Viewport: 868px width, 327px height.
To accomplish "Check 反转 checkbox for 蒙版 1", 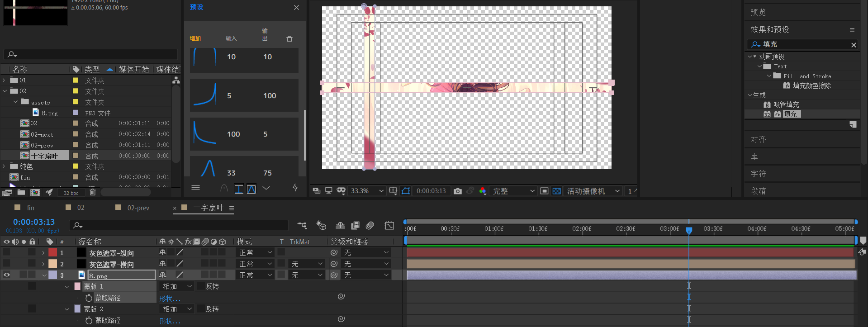I will coord(201,286).
